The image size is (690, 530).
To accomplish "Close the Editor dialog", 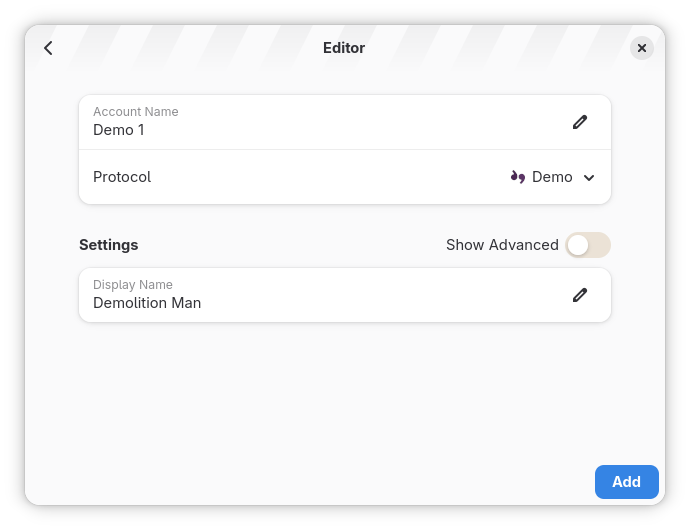I will click(x=642, y=48).
